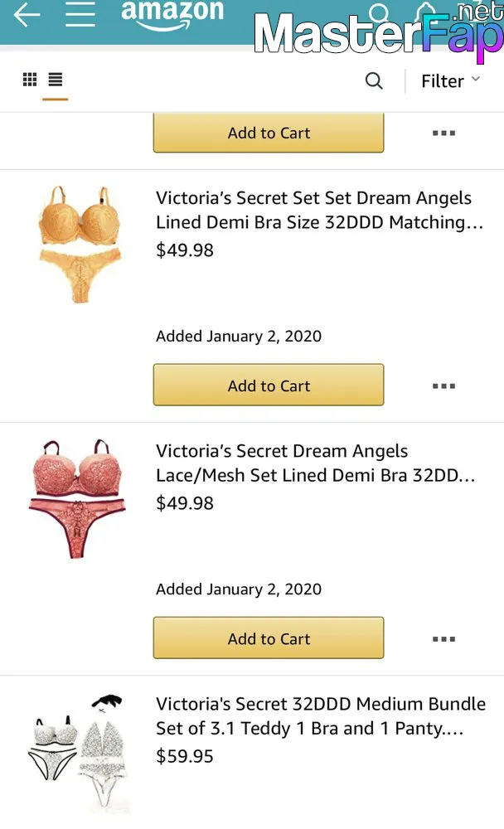Add to Cart for topmost partially visible item
504x829 pixels.
pyautogui.click(x=269, y=133)
